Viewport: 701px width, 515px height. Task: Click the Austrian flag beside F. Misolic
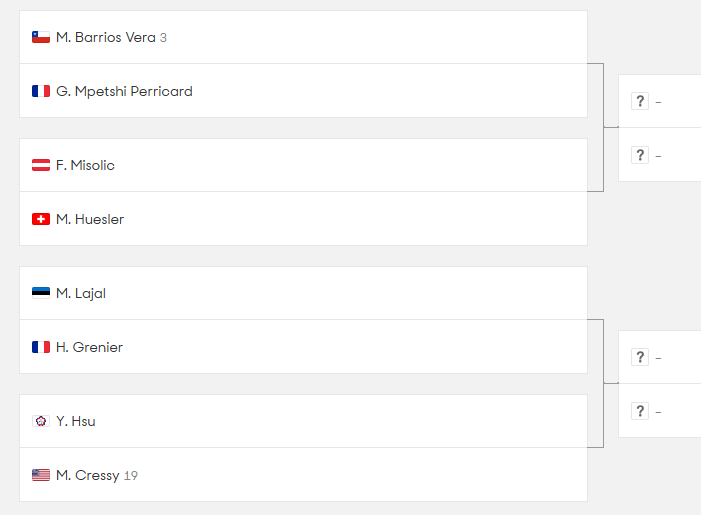(x=41, y=165)
